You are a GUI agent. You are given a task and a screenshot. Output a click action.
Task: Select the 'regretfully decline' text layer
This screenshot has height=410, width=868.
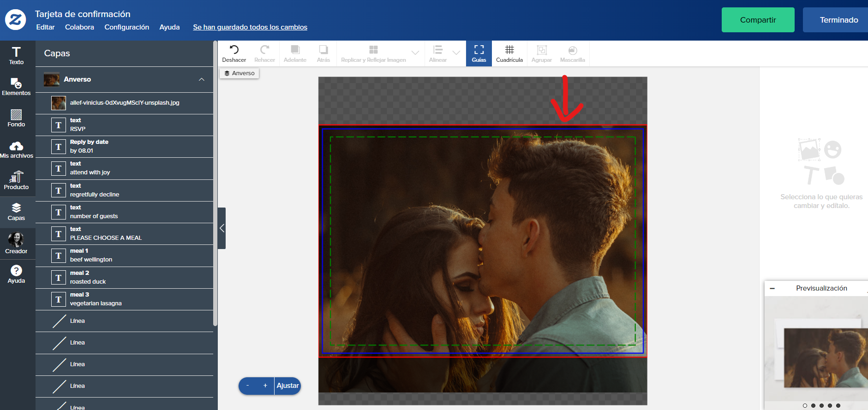tap(124, 190)
